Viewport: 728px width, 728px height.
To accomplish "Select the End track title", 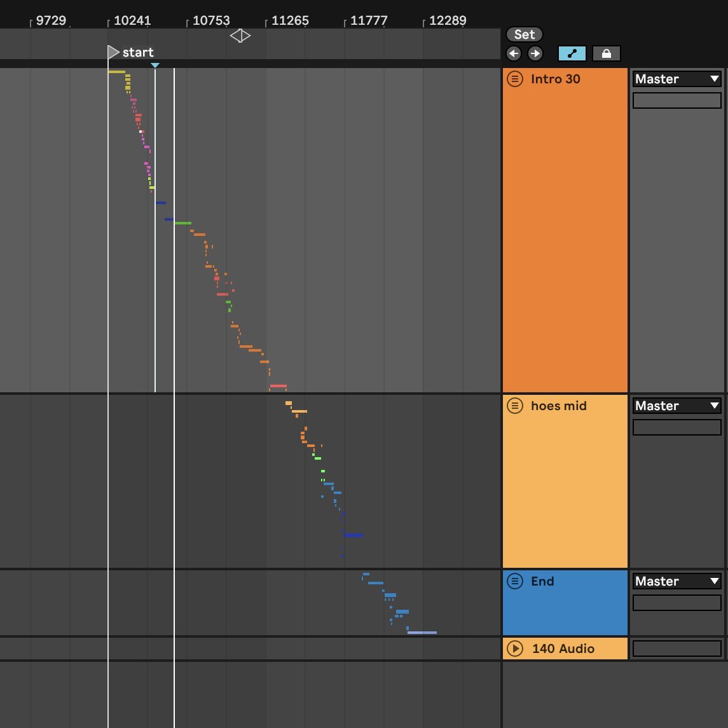I will (x=542, y=581).
